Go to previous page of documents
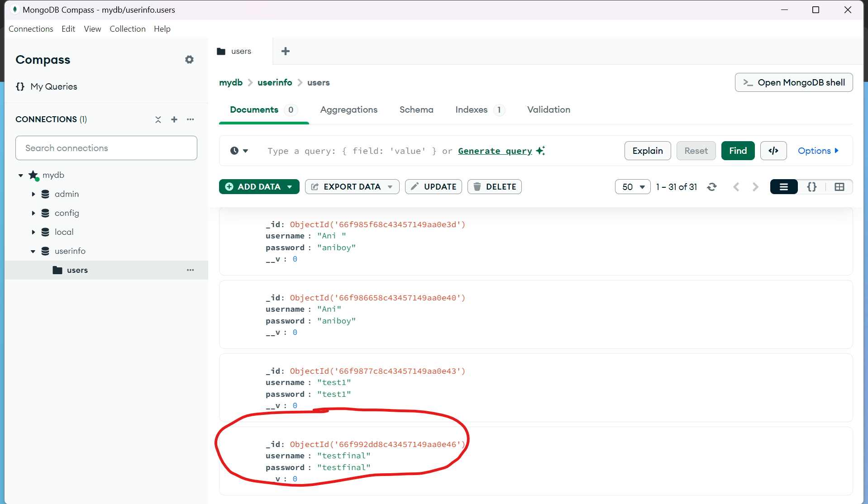The width and height of the screenshot is (868, 504). pyautogui.click(x=736, y=187)
